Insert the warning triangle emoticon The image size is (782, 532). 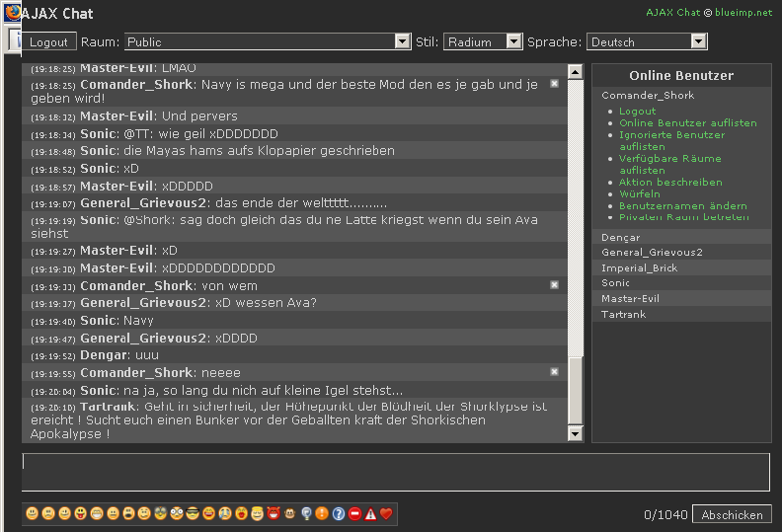click(370, 513)
